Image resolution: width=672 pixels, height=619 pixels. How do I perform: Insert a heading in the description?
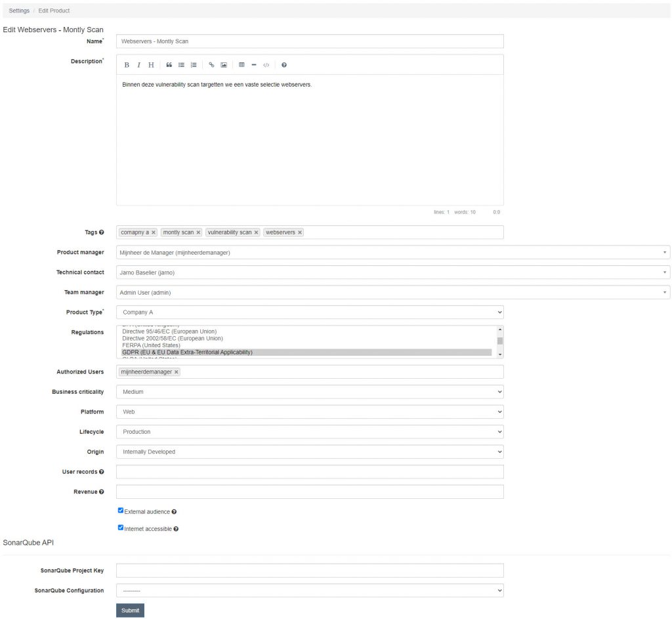click(x=152, y=64)
